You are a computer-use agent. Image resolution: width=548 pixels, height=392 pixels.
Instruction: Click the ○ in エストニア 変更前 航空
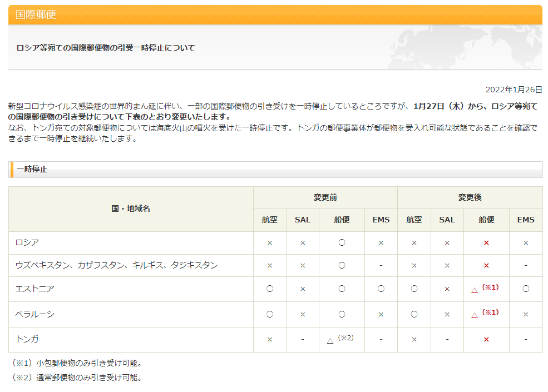click(269, 289)
